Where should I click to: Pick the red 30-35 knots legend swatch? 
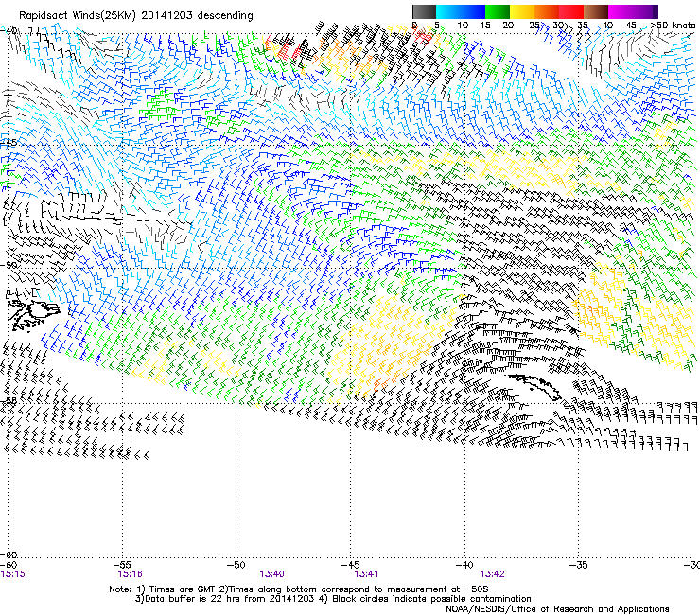pos(571,11)
